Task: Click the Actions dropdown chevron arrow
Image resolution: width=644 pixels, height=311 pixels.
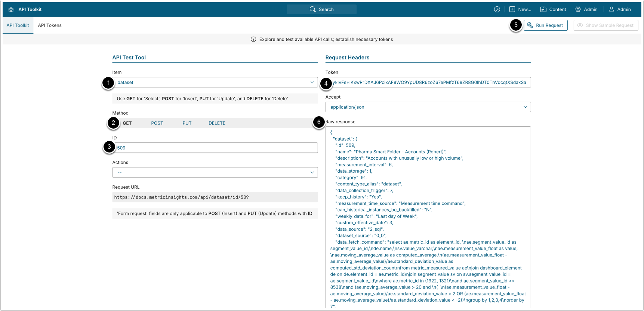Action: 312,172
